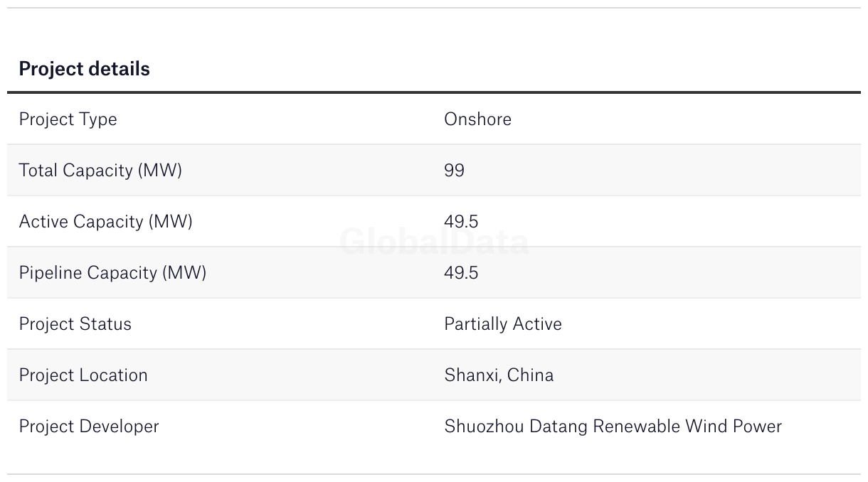The width and height of the screenshot is (868, 482).
Task: Click the total capacity value 99
Action: [454, 171]
